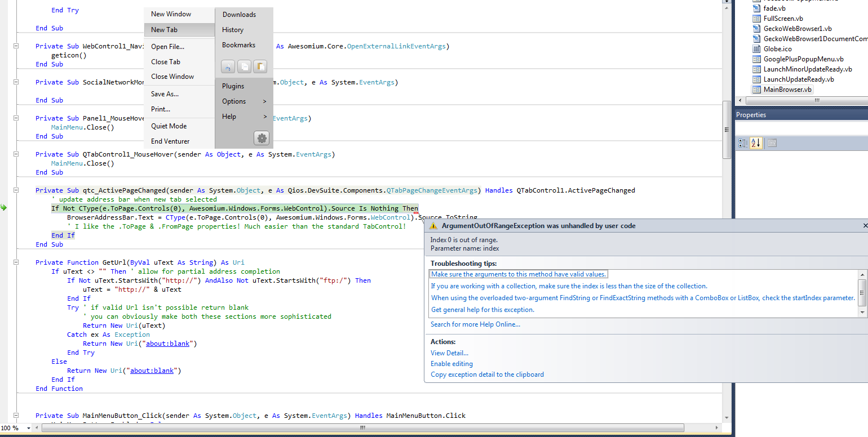Viewport: 868px width, 437px height.
Task: Click the code editor horizontal scrollbar thumb
Action: (x=362, y=428)
